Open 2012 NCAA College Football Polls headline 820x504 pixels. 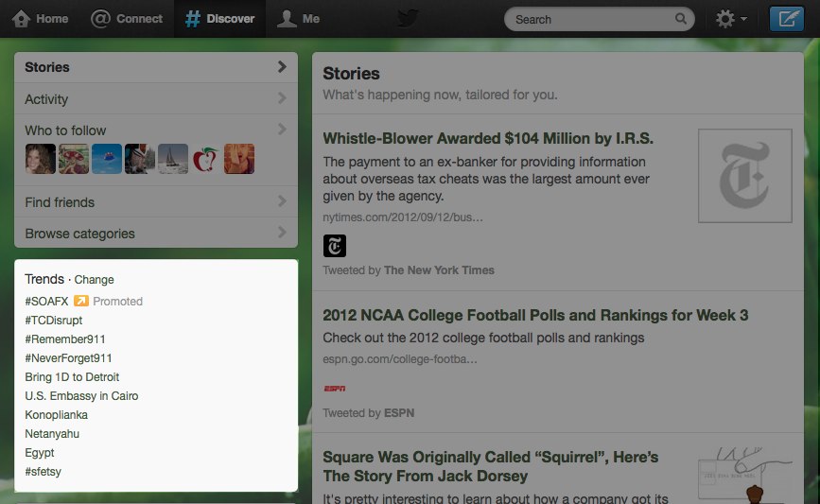pos(535,315)
